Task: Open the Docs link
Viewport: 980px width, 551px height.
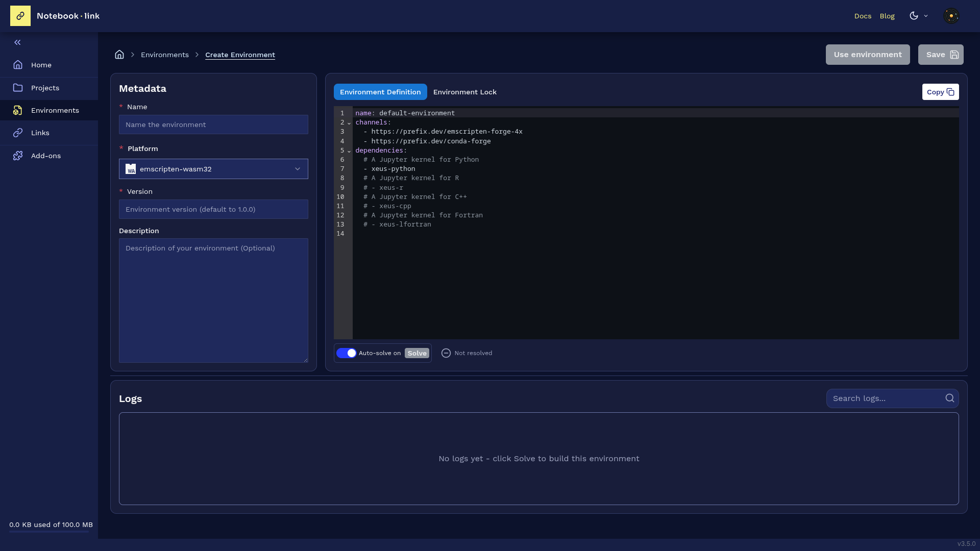Action: [x=863, y=16]
